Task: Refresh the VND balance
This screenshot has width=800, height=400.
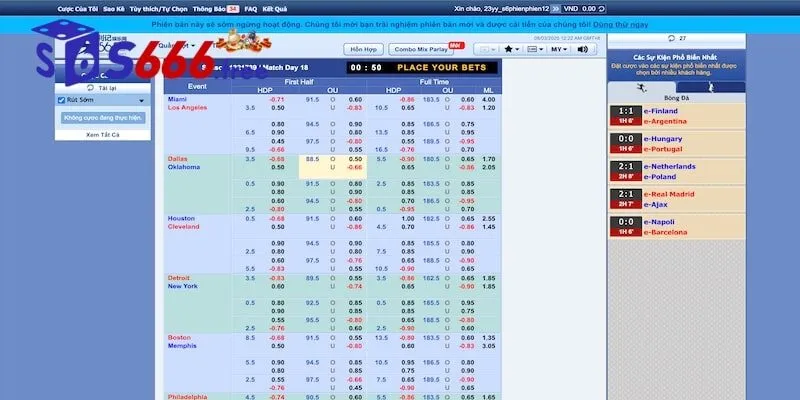Action: coord(602,9)
